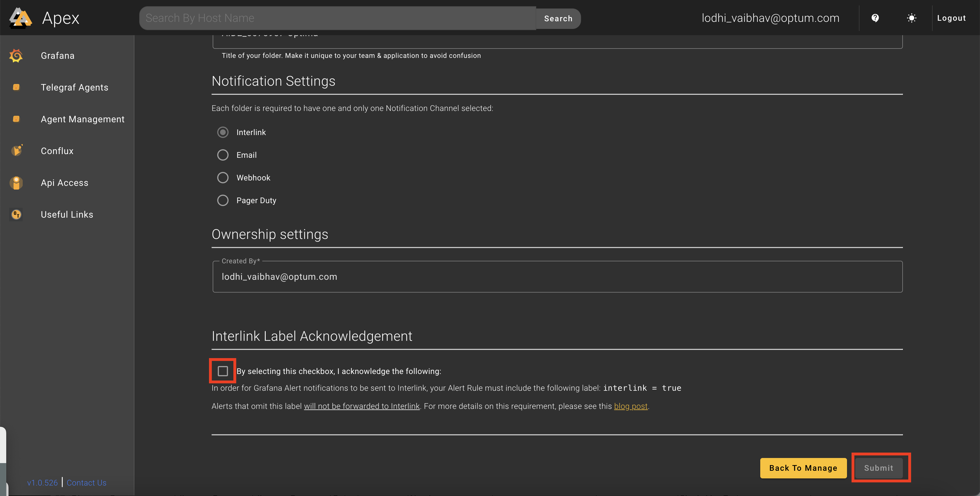
Task: Click the Apex logo icon
Action: [20, 18]
